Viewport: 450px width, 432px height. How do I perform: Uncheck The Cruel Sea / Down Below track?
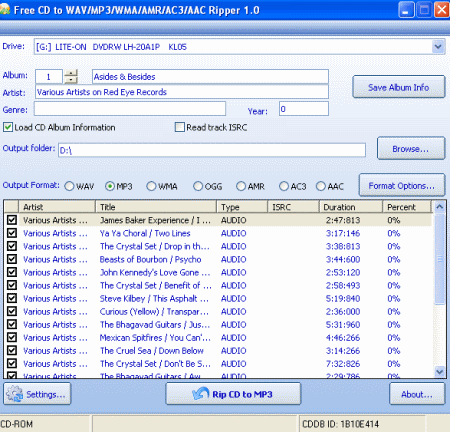point(12,350)
